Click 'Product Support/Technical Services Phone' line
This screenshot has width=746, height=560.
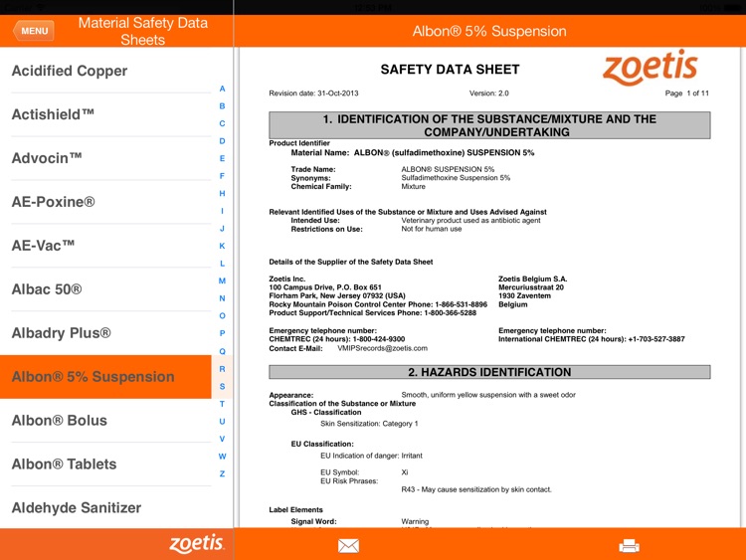373,313
